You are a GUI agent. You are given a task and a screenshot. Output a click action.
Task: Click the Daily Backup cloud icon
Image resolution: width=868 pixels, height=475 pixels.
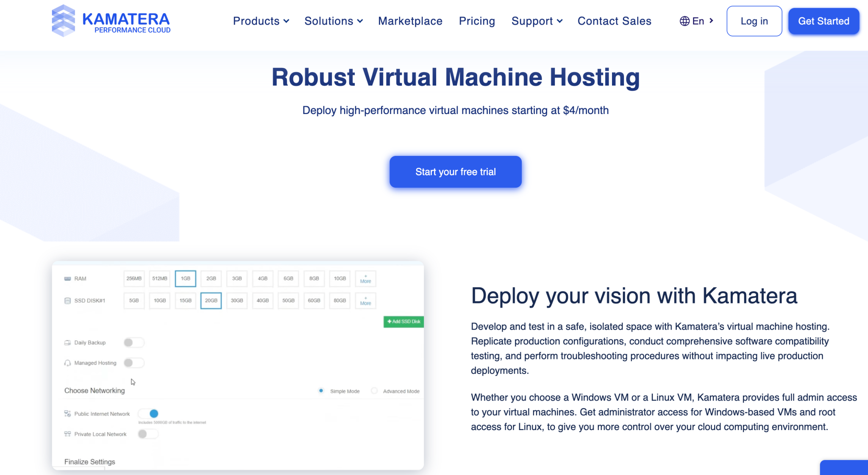pyautogui.click(x=68, y=342)
